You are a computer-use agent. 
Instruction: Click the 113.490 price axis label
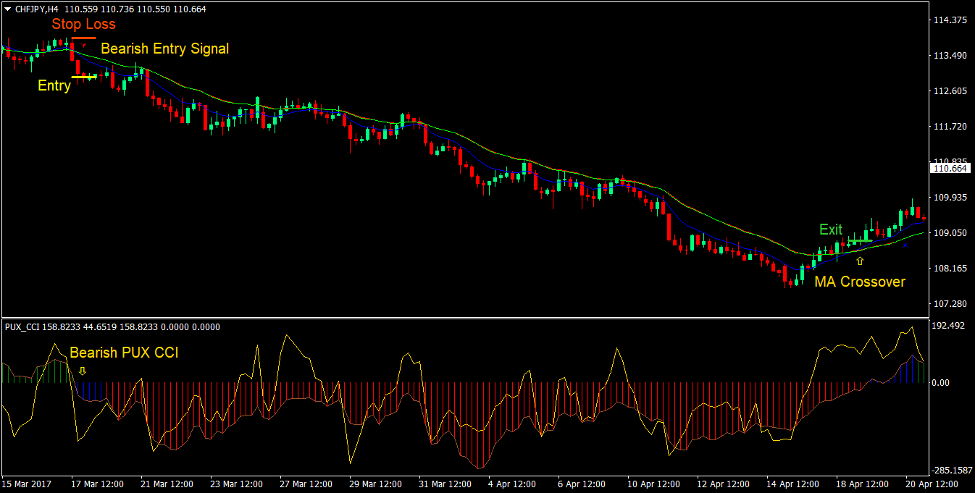(x=950, y=56)
